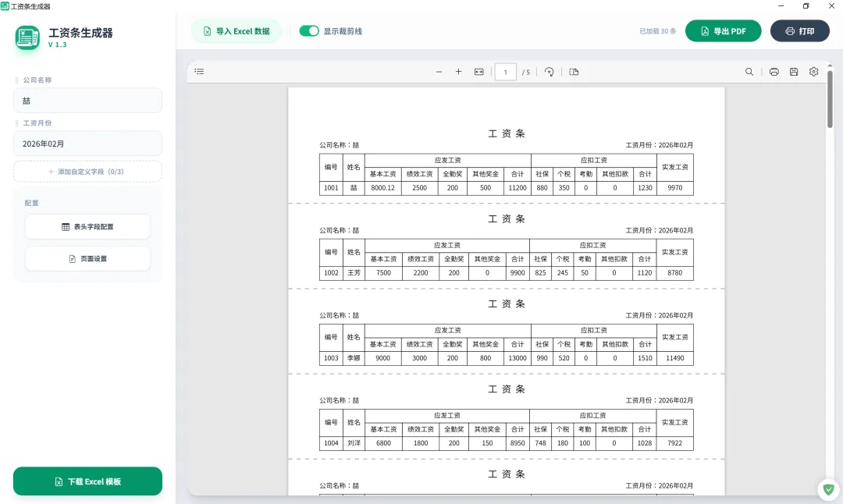This screenshot has height=504, width=843.
Task: Click the / 5 page count text
Action: [x=526, y=72]
